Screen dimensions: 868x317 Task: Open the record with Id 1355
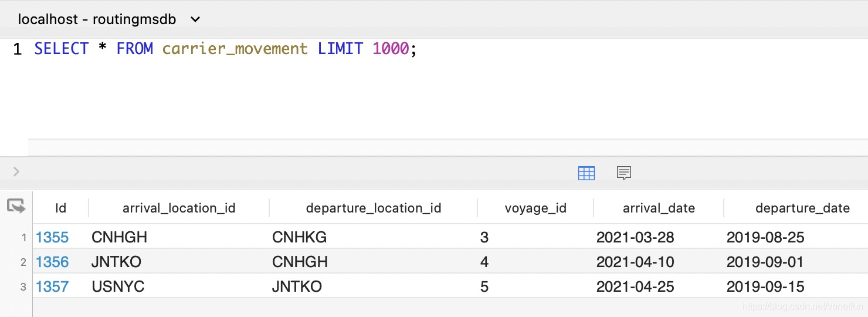52,237
